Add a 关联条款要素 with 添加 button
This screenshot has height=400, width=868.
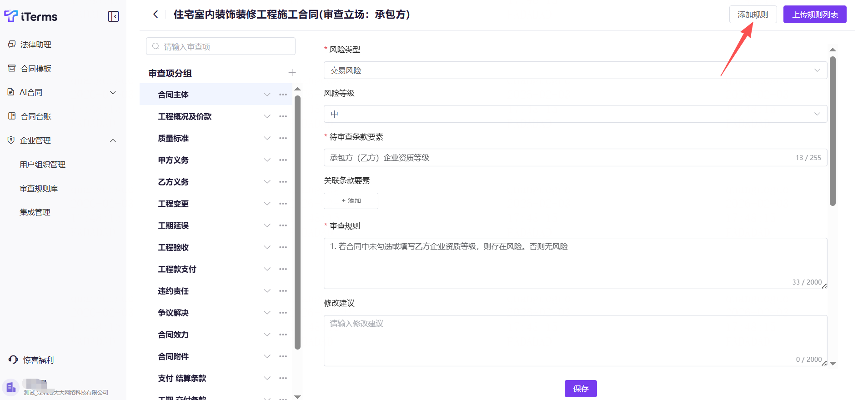351,201
